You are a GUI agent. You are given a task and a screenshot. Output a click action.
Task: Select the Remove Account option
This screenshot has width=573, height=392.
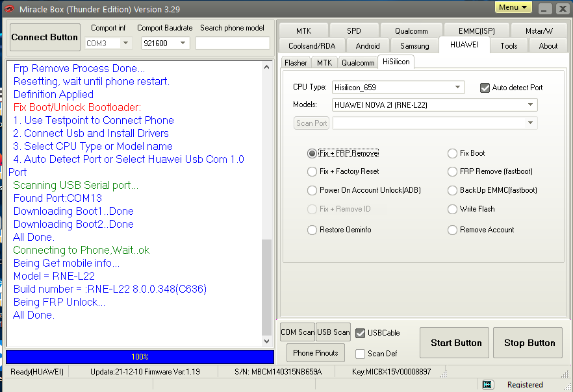452,230
